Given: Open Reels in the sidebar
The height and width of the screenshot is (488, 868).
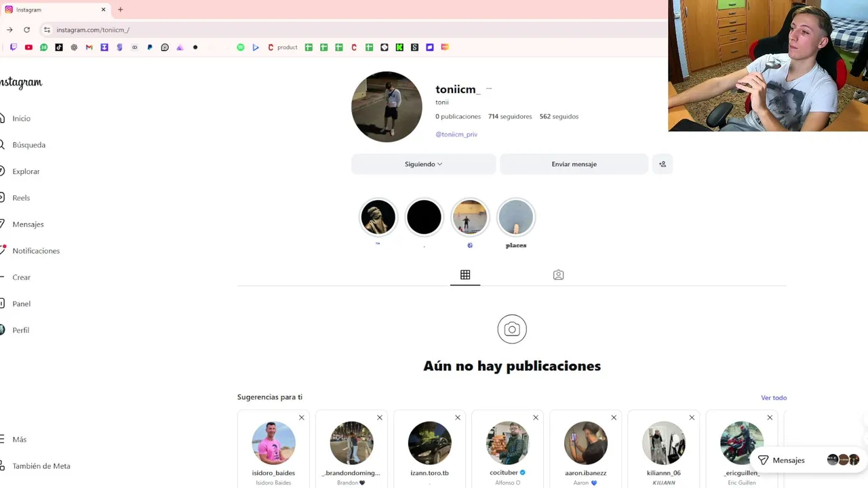Looking at the screenshot, I should click(15, 198).
